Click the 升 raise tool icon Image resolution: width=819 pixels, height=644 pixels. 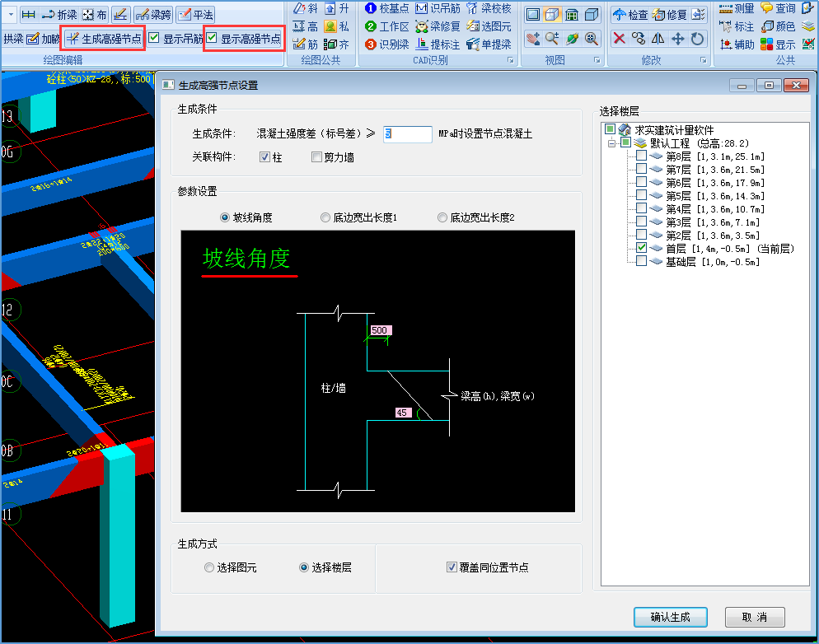pyautogui.click(x=337, y=8)
